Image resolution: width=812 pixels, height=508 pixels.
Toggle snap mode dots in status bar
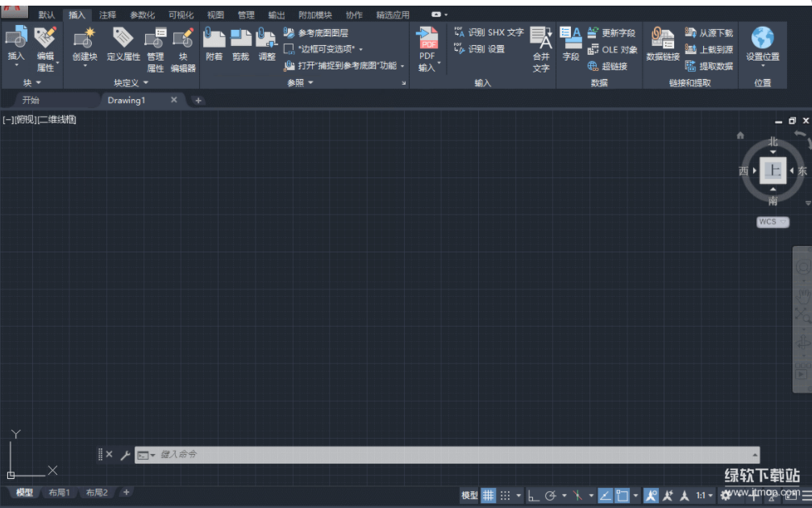[x=506, y=495]
